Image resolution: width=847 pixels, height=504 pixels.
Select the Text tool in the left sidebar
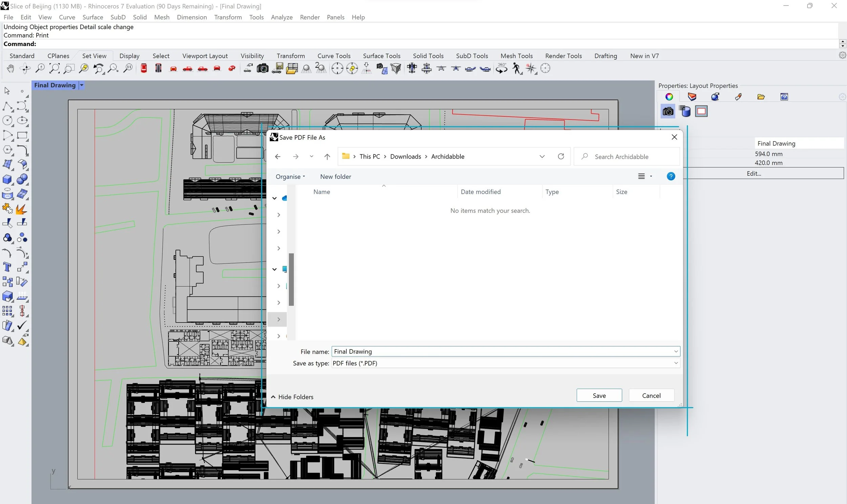coord(7,267)
